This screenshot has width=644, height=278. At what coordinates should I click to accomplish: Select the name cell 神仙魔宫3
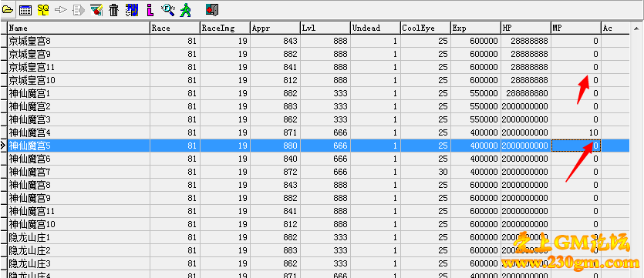[x=79, y=119]
